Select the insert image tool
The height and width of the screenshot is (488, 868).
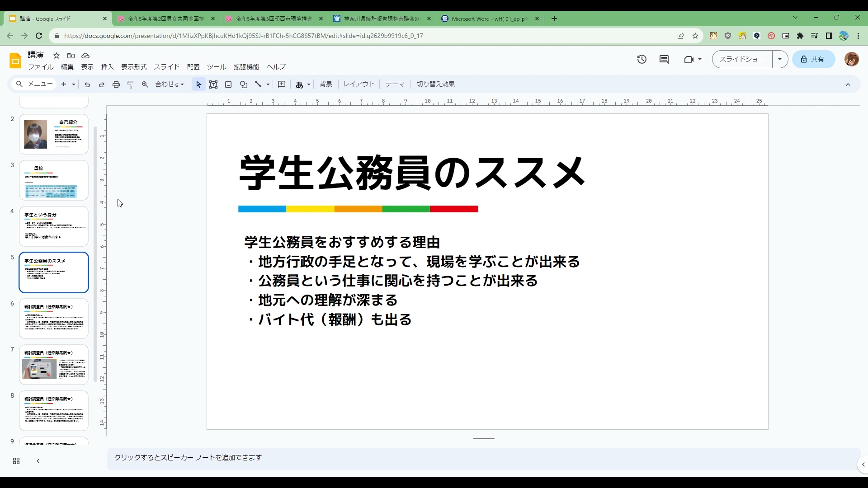pyautogui.click(x=228, y=84)
